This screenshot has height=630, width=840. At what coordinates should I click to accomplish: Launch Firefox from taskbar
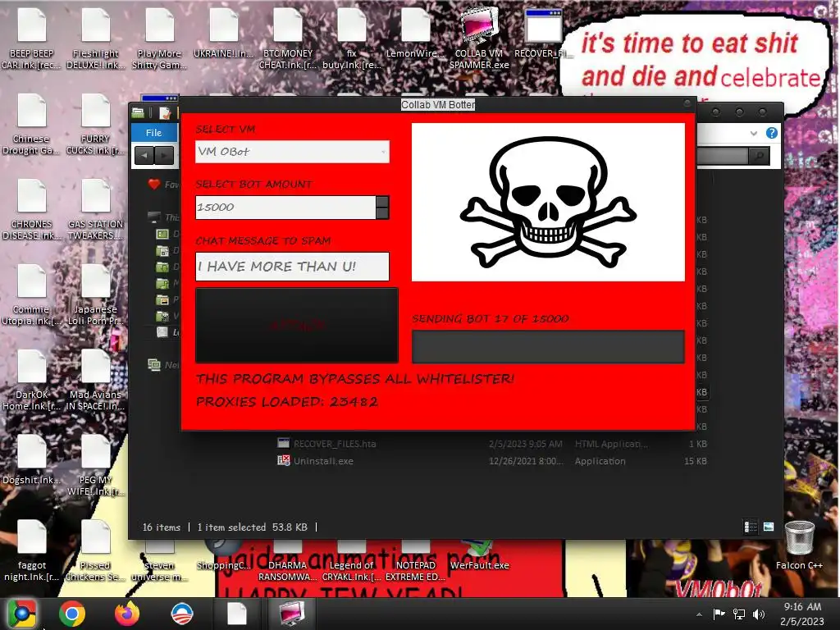click(127, 614)
